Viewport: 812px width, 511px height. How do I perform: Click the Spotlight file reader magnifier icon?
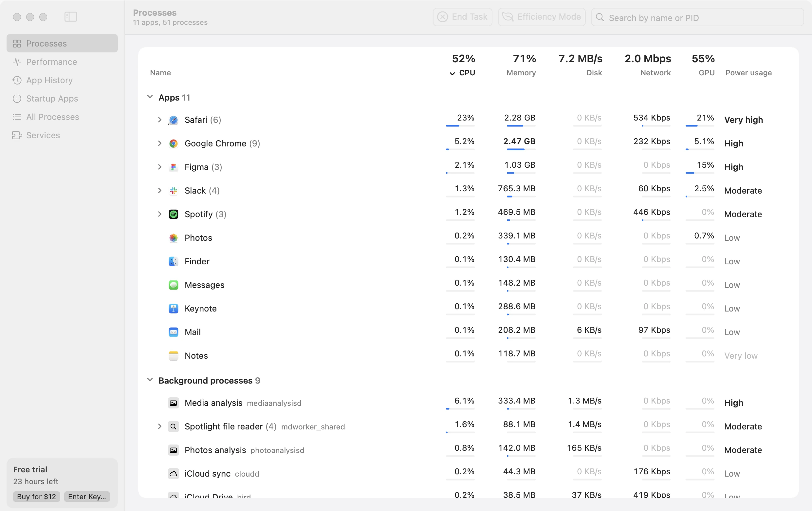(173, 427)
